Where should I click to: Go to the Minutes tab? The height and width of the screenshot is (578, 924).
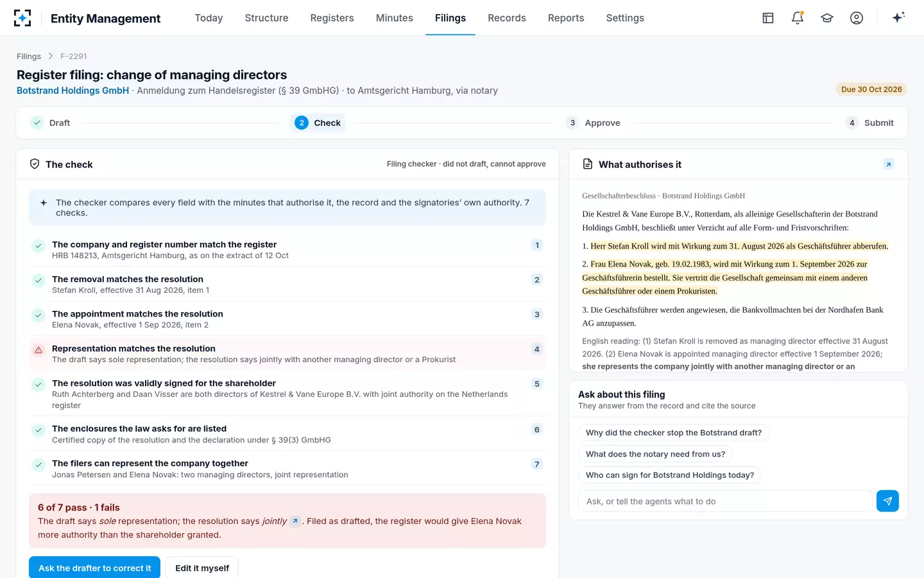click(x=394, y=18)
